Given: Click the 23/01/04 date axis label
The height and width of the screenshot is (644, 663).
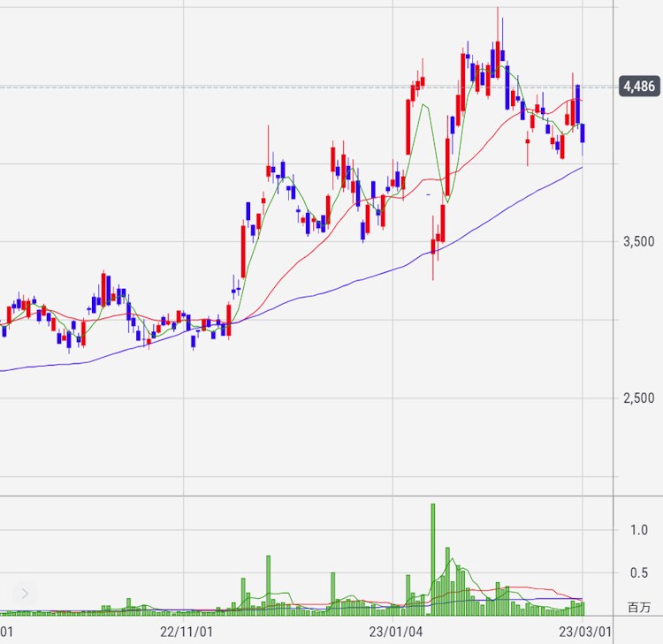Looking at the screenshot, I should pos(396,633).
